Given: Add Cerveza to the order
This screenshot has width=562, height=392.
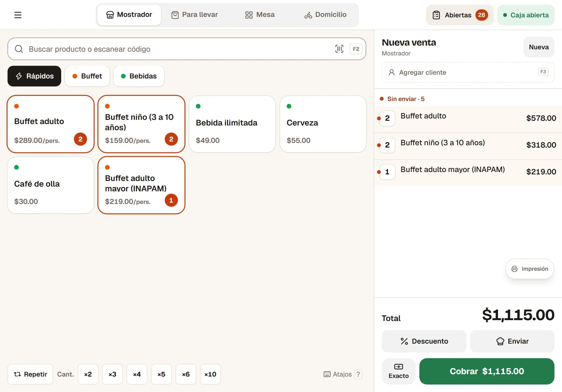Looking at the screenshot, I should (323, 124).
